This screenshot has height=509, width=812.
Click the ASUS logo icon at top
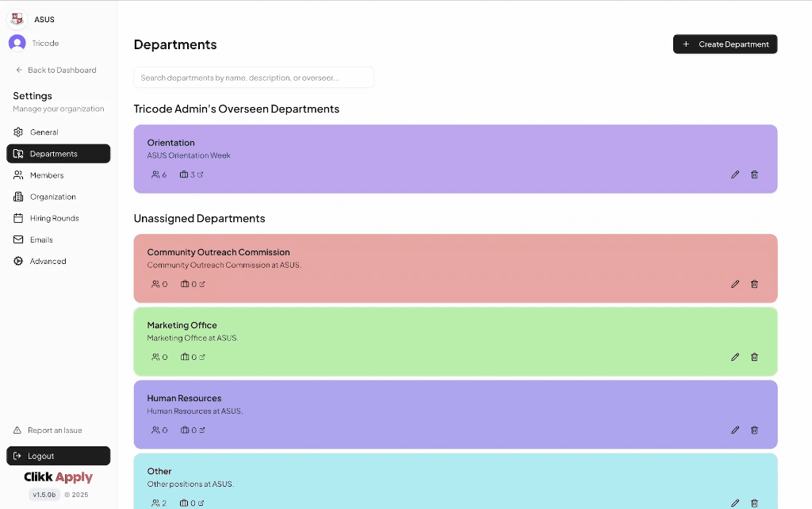click(x=16, y=18)
